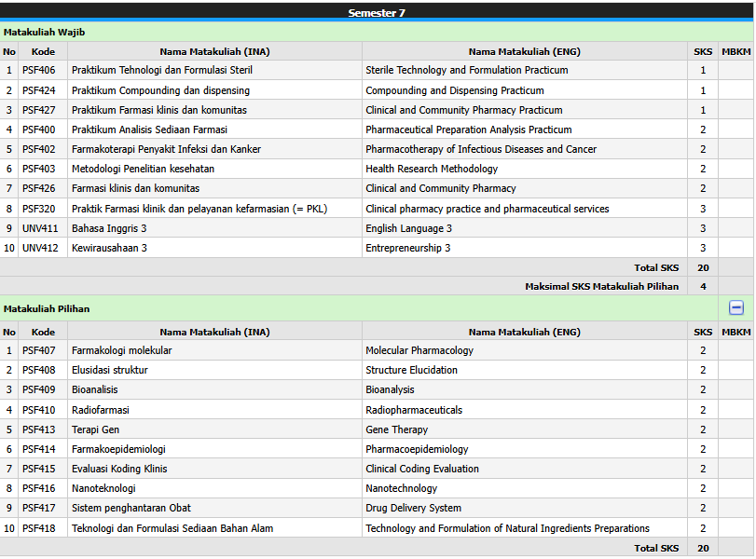The image size is (756, 559).
Task: Select 'Nanoteknologi'
Action: pyautogui.click(x=103, y=488)
